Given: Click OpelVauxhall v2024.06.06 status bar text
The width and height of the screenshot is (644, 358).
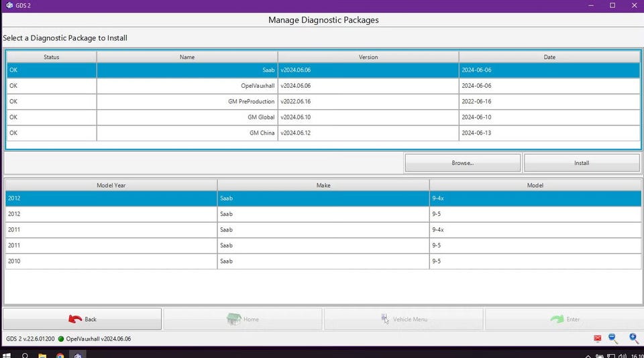Looking at the screenshot, I should point(99,339).
